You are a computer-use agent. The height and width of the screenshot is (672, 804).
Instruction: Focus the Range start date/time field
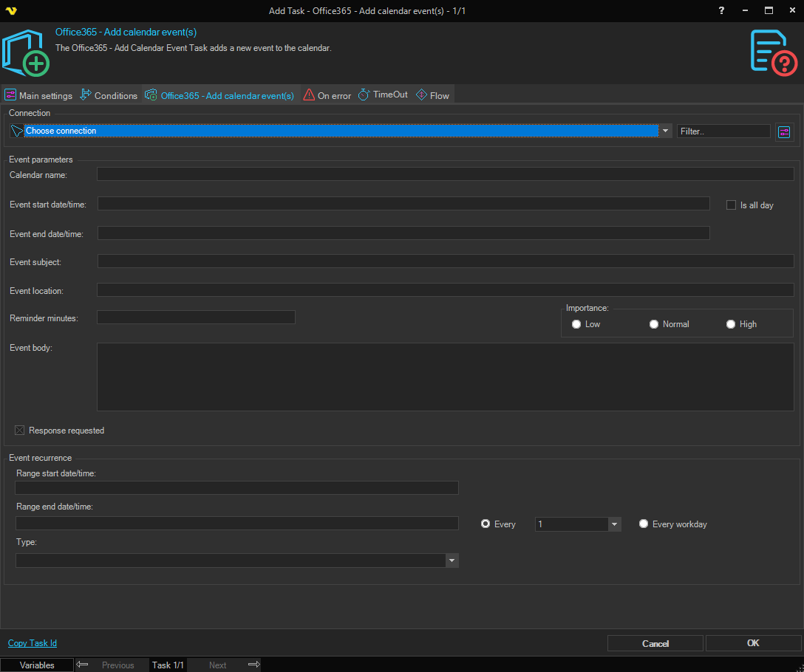click(237, 487)
